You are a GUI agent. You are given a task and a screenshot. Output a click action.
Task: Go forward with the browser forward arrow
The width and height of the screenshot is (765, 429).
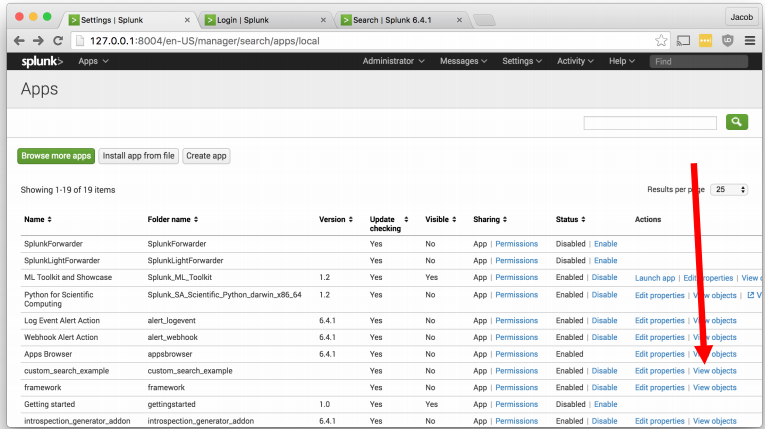tap(38, 41)
